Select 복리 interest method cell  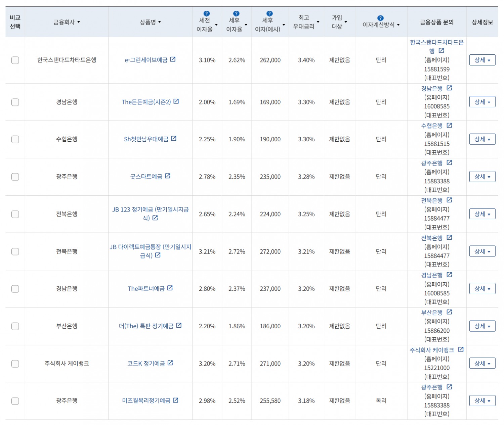point(381,400)
